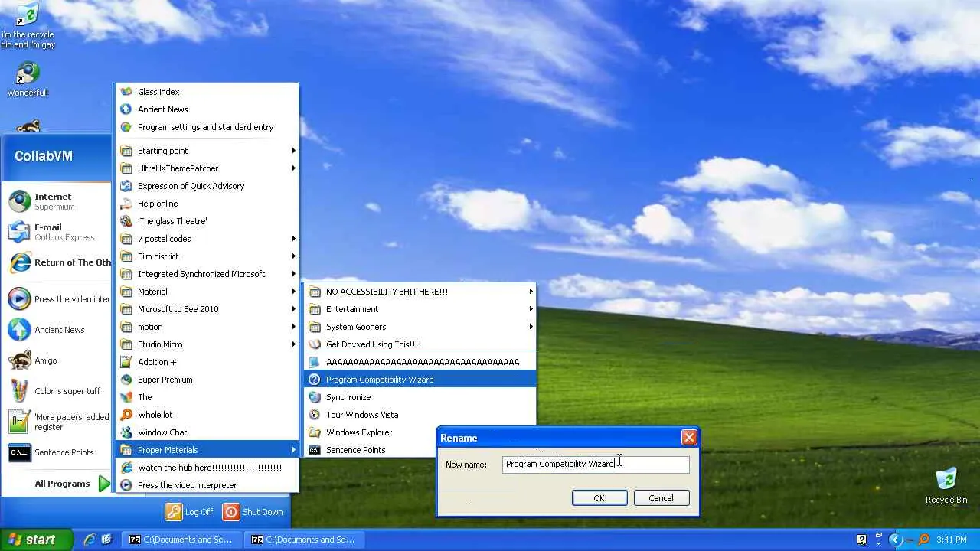980x551 pixels.
Task: Open the 'Return of The Oth' Internet Explorer icon
Action: [19, 262]
